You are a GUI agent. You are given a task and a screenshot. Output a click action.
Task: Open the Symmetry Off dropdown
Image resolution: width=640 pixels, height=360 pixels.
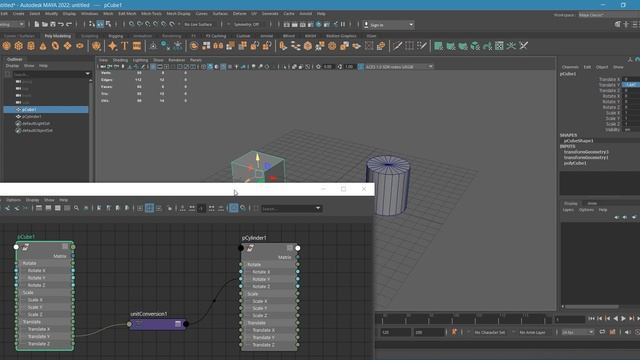pos(246,24)
